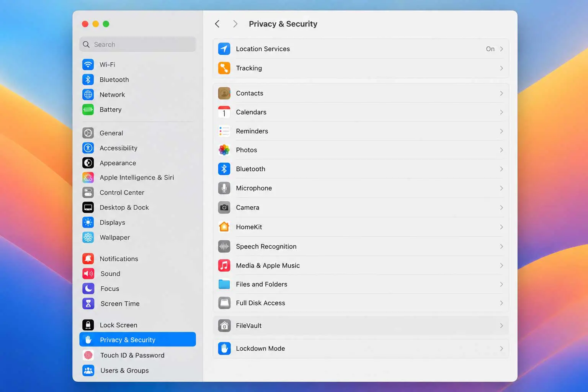The height and width of the screenshot is (392, 588).
Task: Click the Sound speaker icon
Action: 88,274
